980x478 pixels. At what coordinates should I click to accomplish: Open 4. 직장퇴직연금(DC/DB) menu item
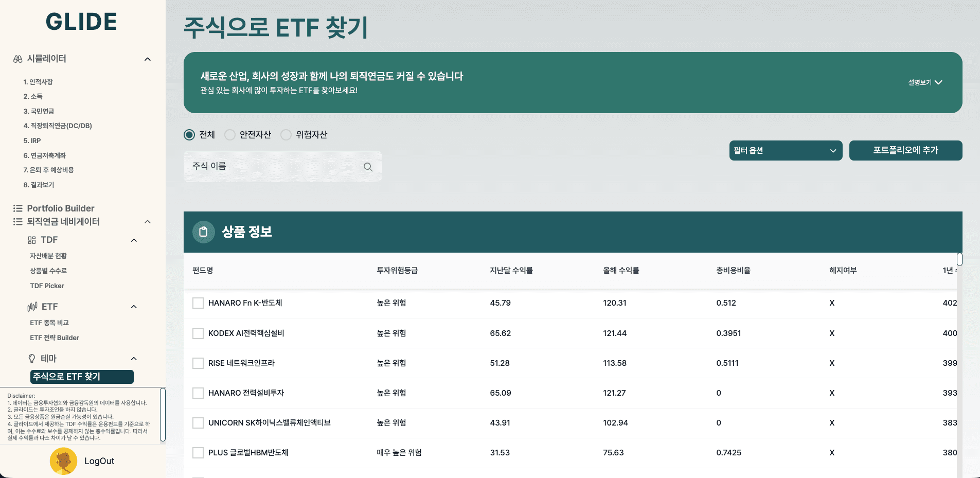pos(58,126)
